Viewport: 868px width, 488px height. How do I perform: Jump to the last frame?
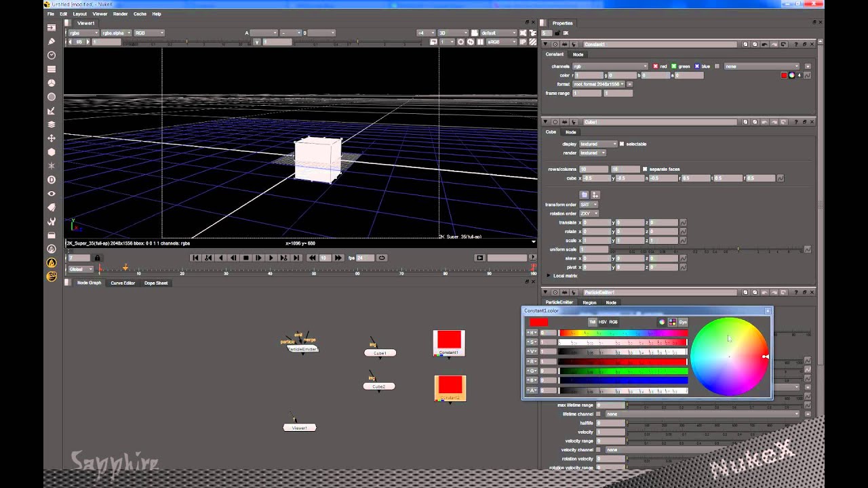296,258
